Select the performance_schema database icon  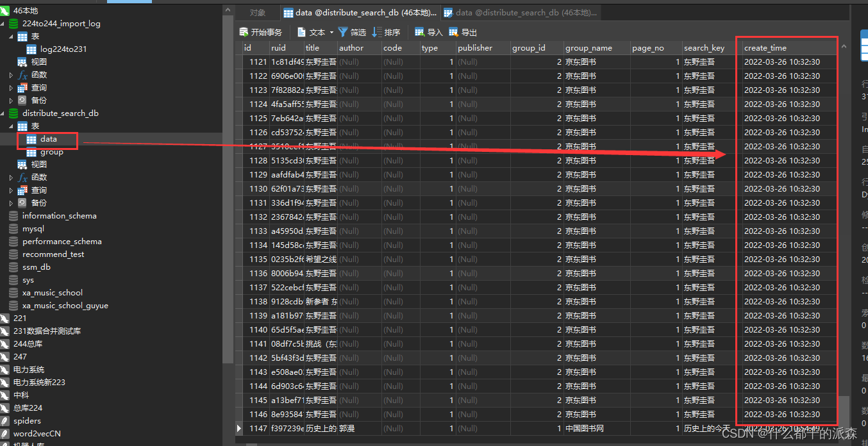click(x=13, y=241)
